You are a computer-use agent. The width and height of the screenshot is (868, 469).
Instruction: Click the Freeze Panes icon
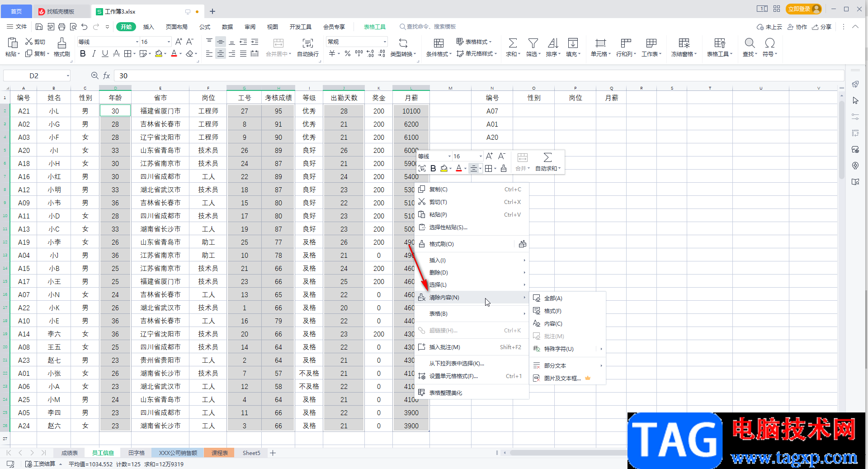[x=684, y=43]
